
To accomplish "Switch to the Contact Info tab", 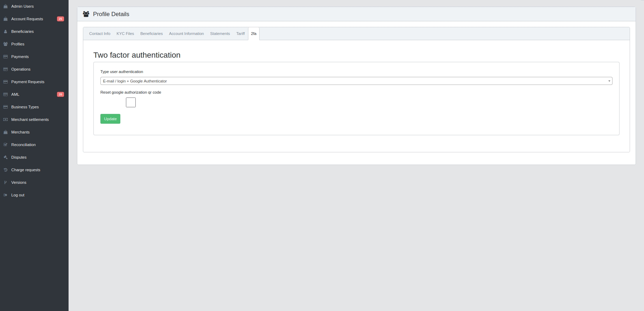I will [x=100, y=34].
